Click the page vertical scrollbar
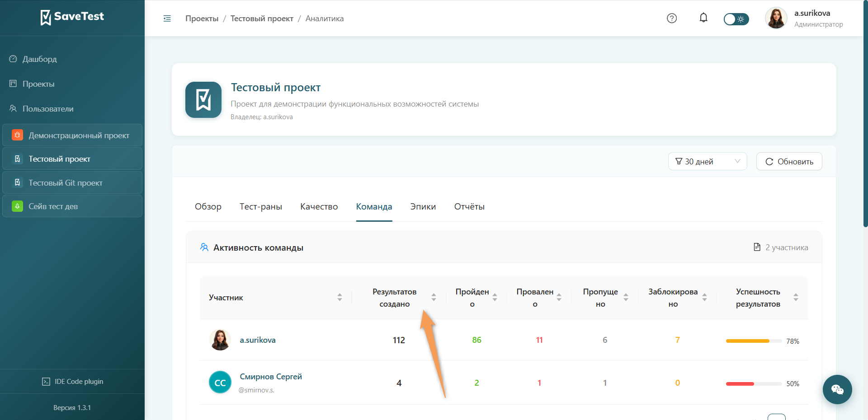Screen dimensions: 868x420 coord(865,113)
